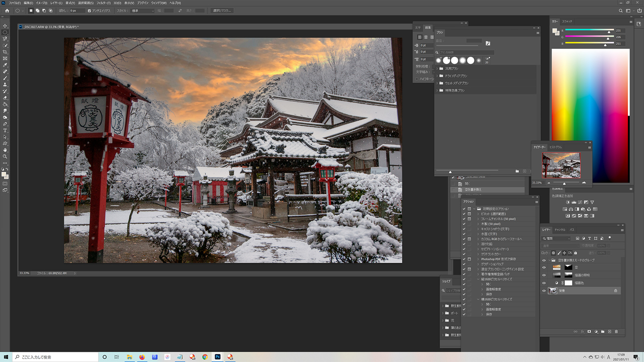Toggle dialog box for フレームチャンネル action

pyautogui.click(x=469, y=219)
